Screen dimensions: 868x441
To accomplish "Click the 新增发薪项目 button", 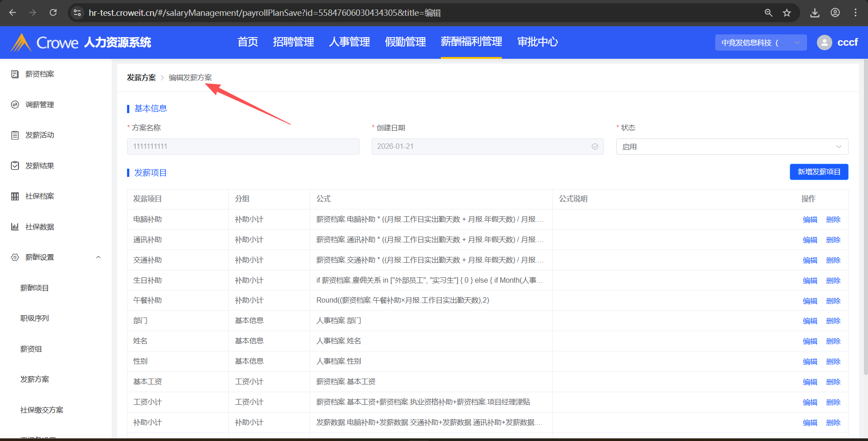I will click(819, 172).
